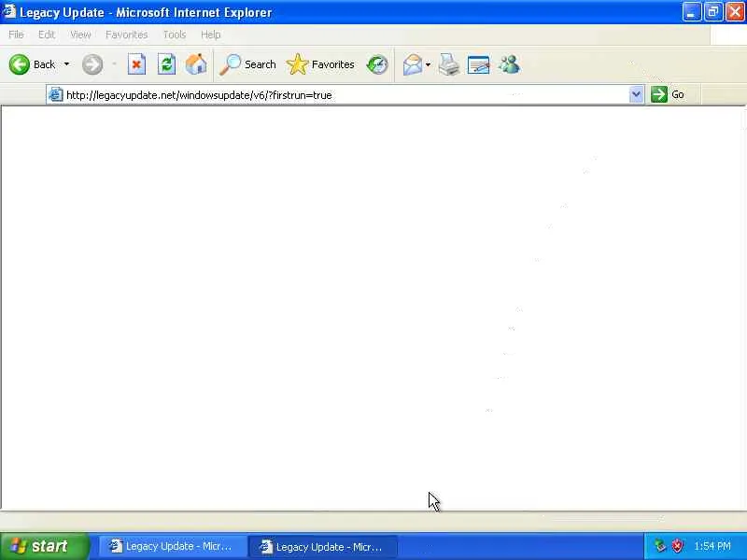Expand the Mail dropdown arrow

point(428,64)
